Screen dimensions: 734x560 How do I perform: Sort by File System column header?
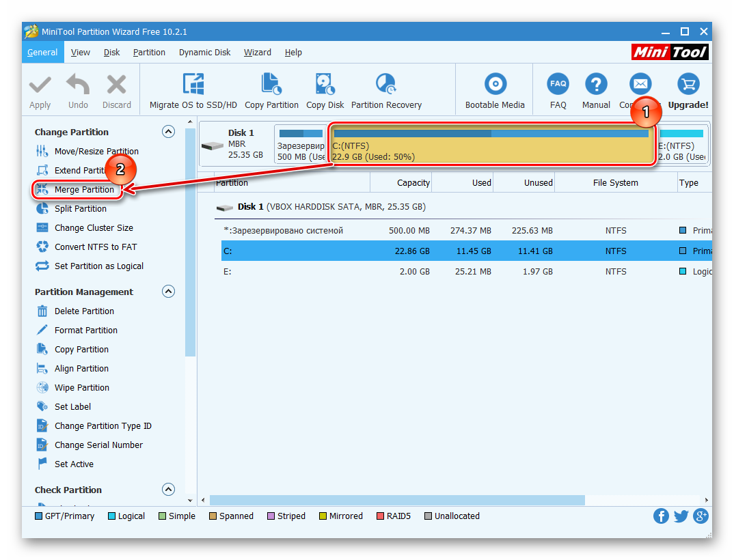click(616, 182)
